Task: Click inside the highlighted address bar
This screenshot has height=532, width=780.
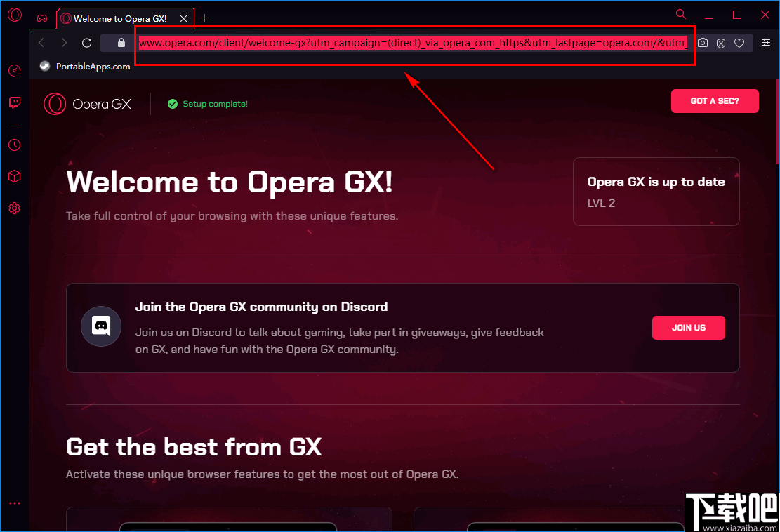Action: pos(414,43)
